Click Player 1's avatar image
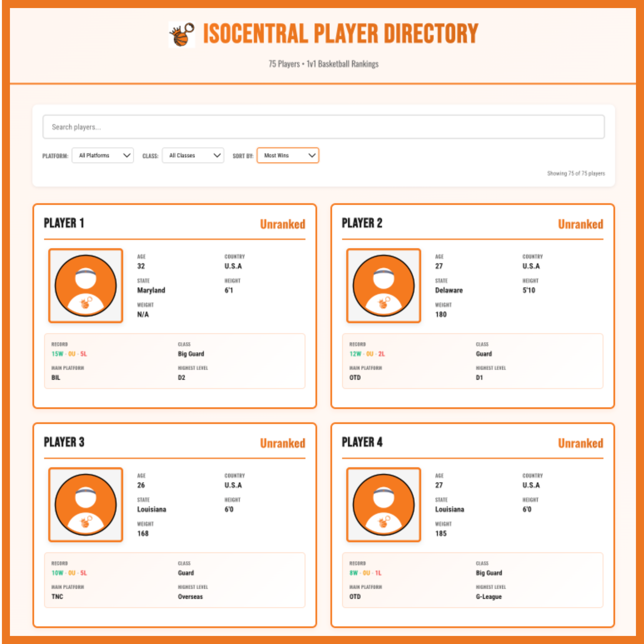The width and height of the screenshot is (644, 644). coord(86,286)
